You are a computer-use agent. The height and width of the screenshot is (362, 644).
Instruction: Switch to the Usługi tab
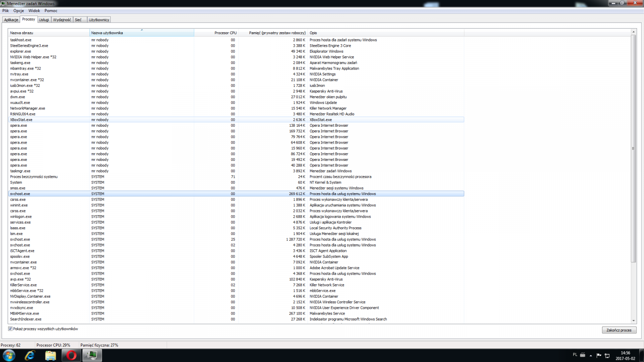tap(44, 20)
